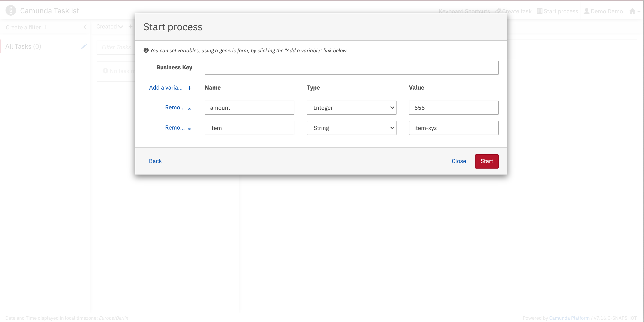Image resolution: width=644 pixels, height=322 pixels.
Task: Click the Business Key input field
Action: click(x=351, y=67)
